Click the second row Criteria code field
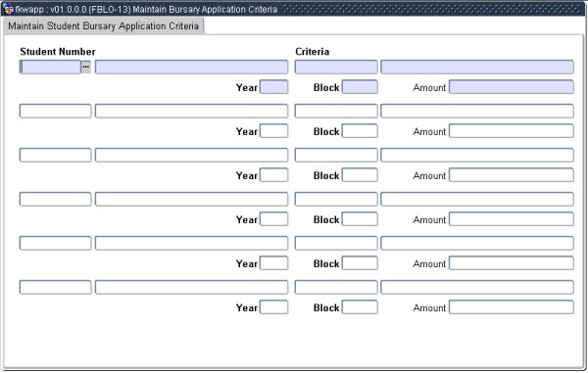The width and height of the screenshot is (588, 373). 336,112
